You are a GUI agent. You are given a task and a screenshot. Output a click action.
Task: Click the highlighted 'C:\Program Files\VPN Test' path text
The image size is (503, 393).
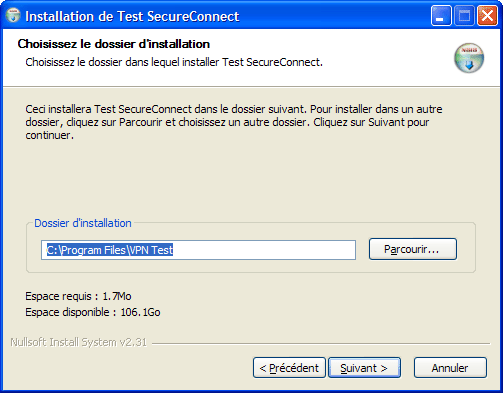coord(110,250)
